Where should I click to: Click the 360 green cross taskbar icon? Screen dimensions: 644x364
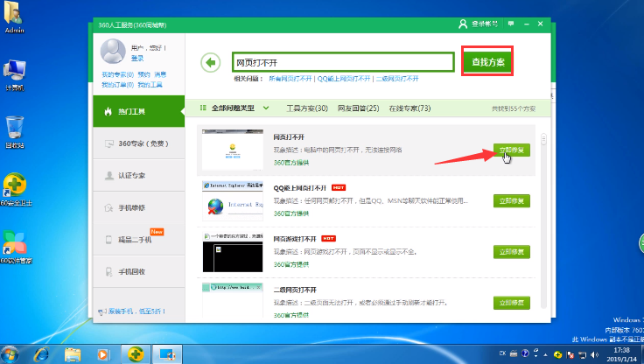pyautogui.click(x=136, y=354)
